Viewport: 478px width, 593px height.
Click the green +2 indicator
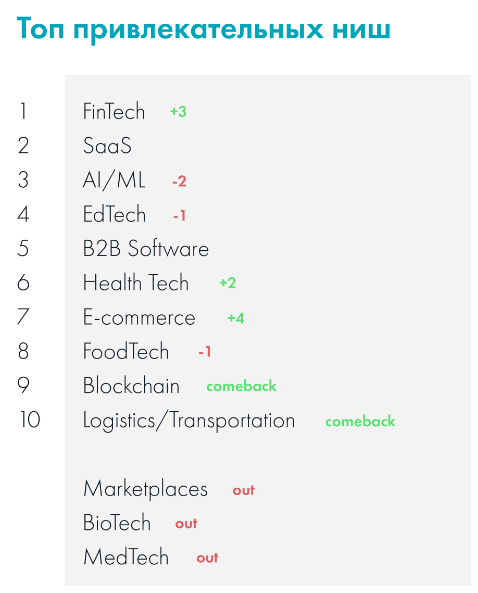click(228, 283)
